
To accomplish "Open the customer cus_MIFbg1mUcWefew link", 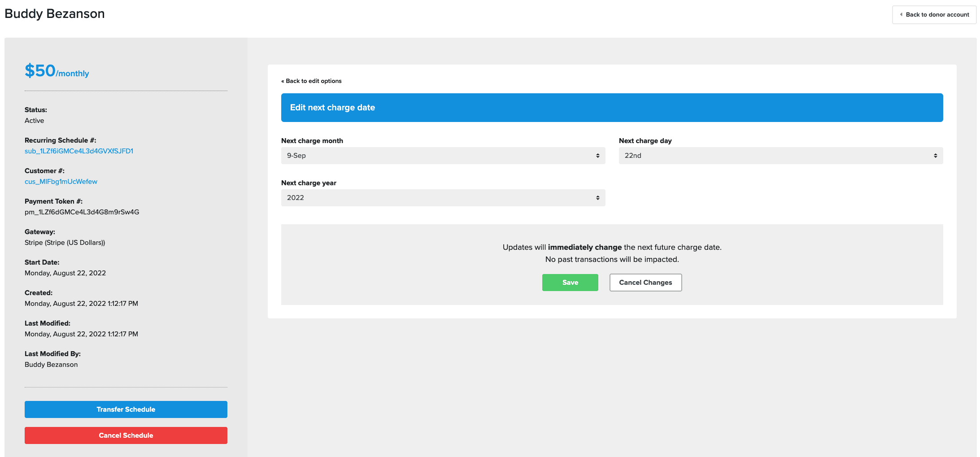I will coord(61,182).
